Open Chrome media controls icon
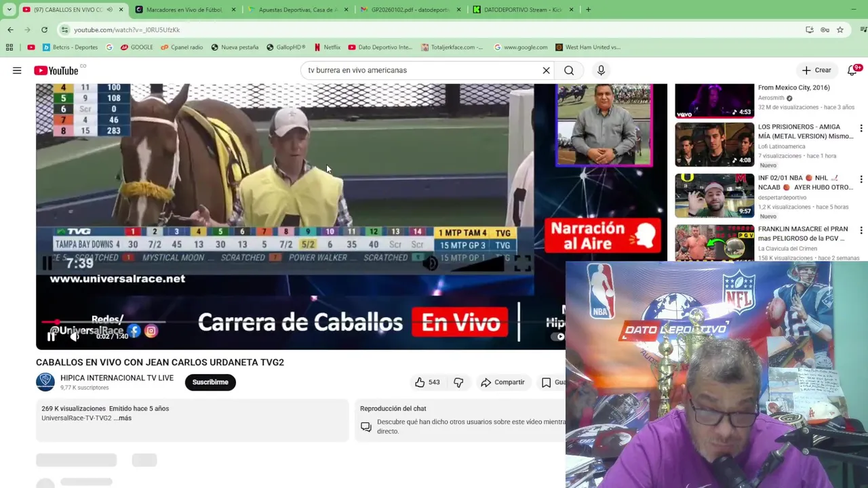868x488 pixels. point(863,30)
